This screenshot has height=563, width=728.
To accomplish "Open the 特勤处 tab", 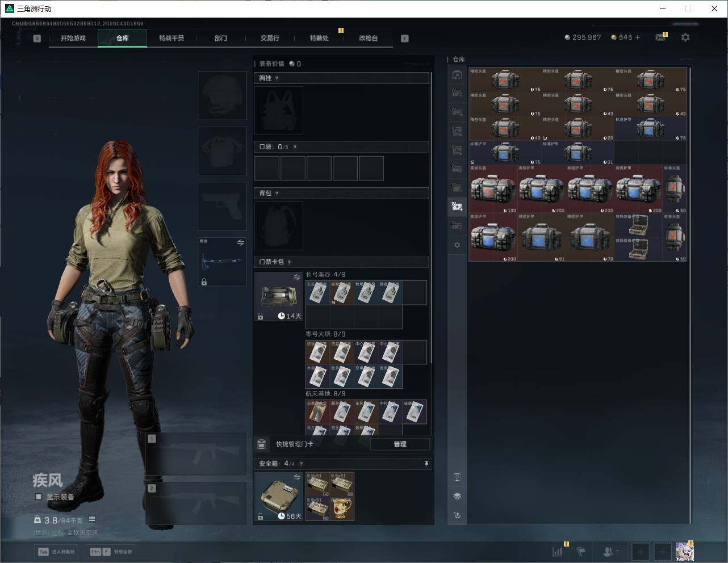I will click(319, 38).
